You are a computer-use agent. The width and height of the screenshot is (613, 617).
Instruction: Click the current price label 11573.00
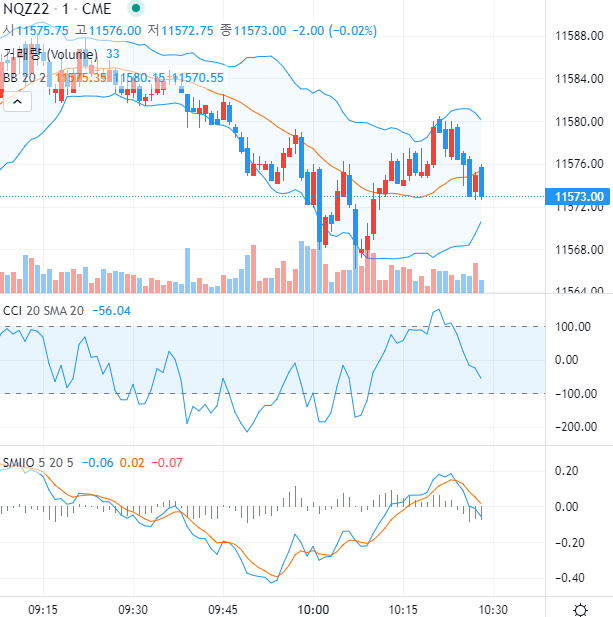coord(576,197)
